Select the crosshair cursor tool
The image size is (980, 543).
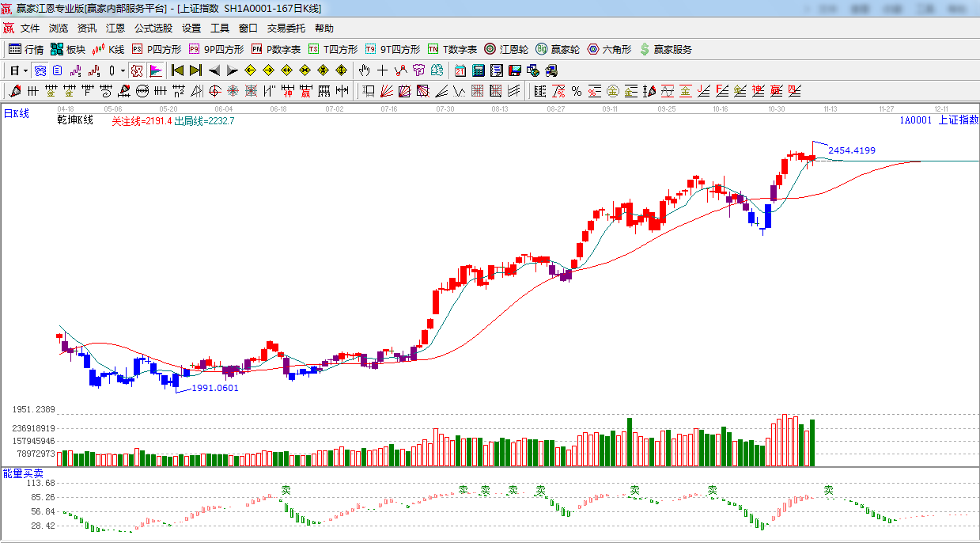[x=383, y=70]
